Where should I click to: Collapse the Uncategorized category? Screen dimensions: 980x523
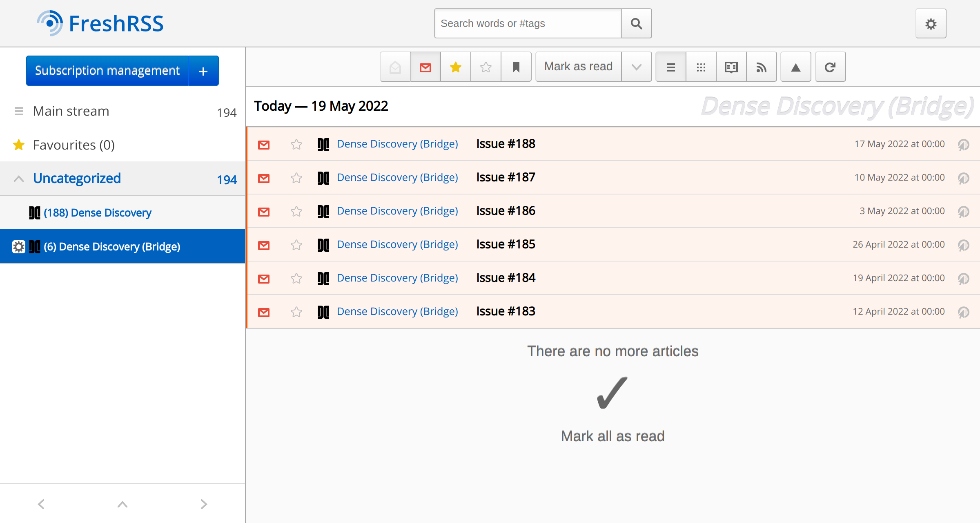(x=18, y=179)
